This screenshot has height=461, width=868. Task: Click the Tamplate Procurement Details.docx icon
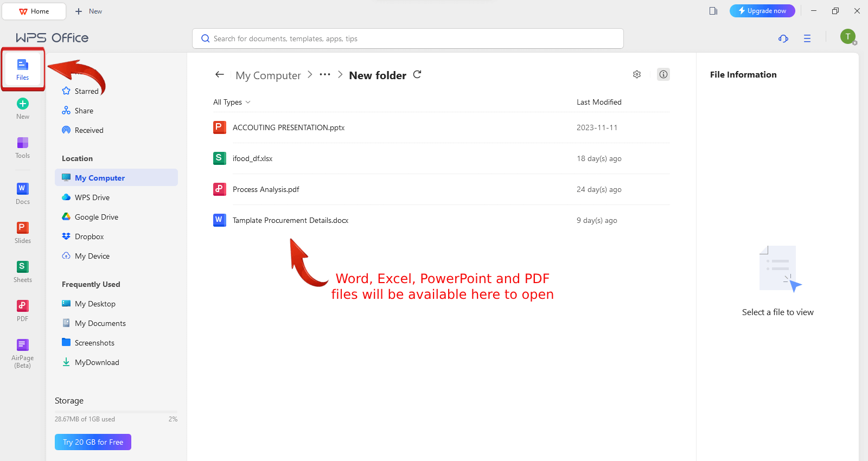point(219,220)
